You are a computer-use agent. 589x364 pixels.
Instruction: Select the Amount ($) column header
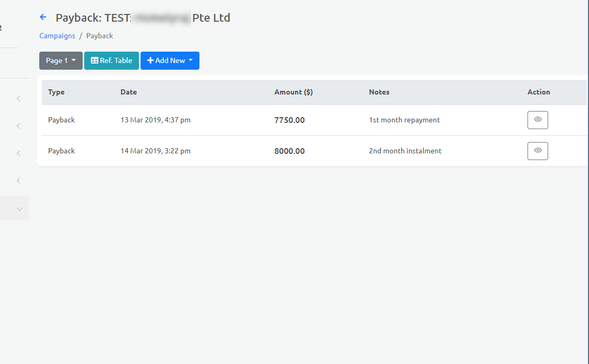[293, 92]
